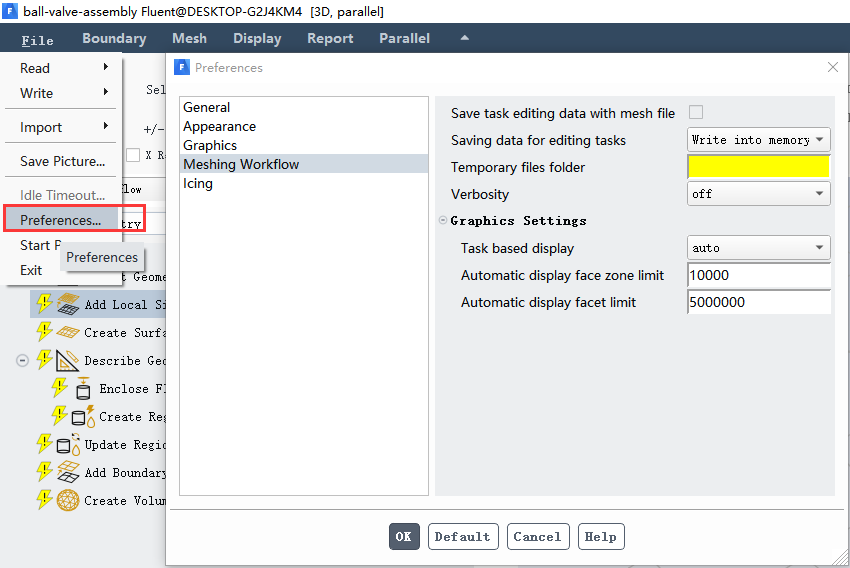850x568 pixels.
Task: Click the OK button
Action: [404, 537]
